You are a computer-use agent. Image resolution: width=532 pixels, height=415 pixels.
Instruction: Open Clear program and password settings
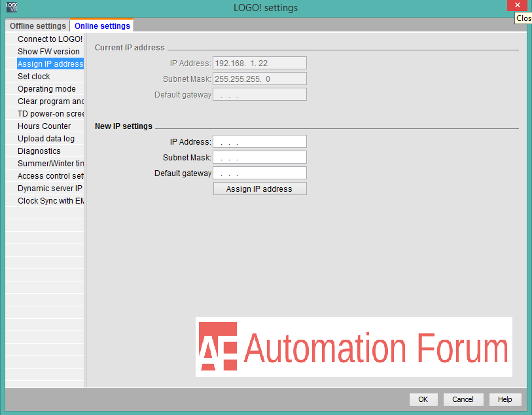(50, 101)
